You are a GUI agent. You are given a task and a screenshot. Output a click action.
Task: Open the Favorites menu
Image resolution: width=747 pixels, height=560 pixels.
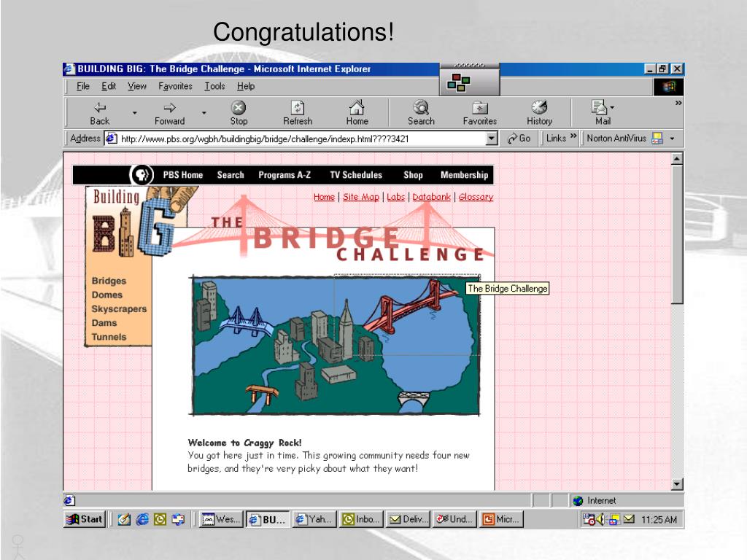[x=175, y=86]
